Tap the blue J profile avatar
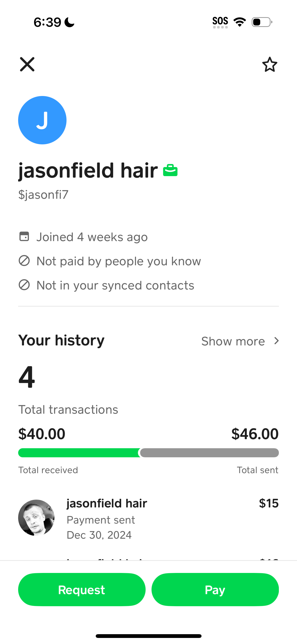The height and width of the screenshot is (644, 297). [42, 120]
